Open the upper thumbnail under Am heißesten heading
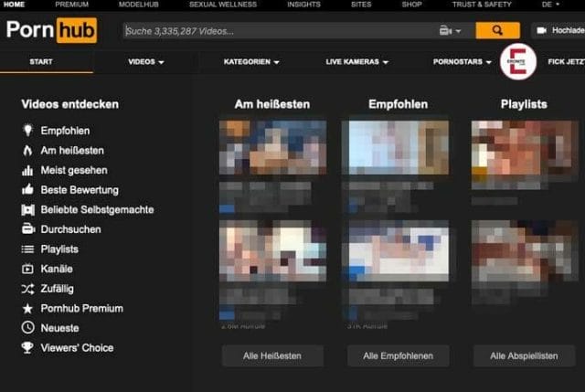This screenshot has height=392, width=585. (272, 147)
